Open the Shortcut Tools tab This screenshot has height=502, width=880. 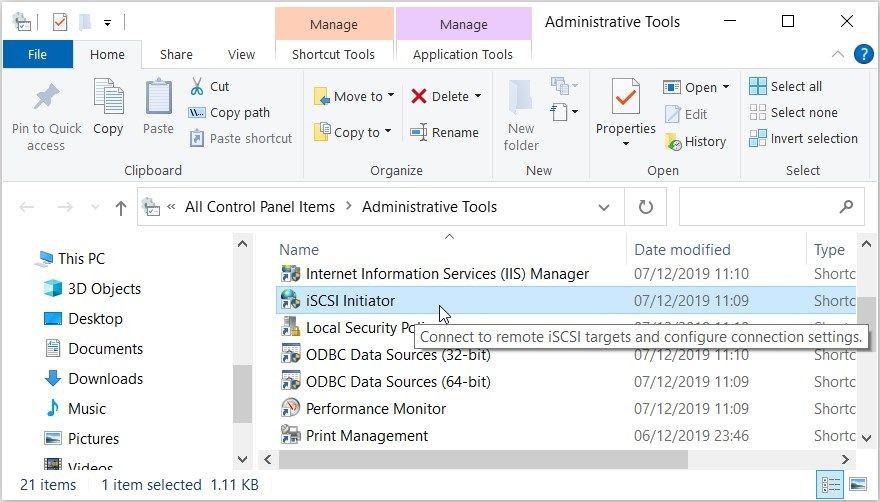pos(333,54)
